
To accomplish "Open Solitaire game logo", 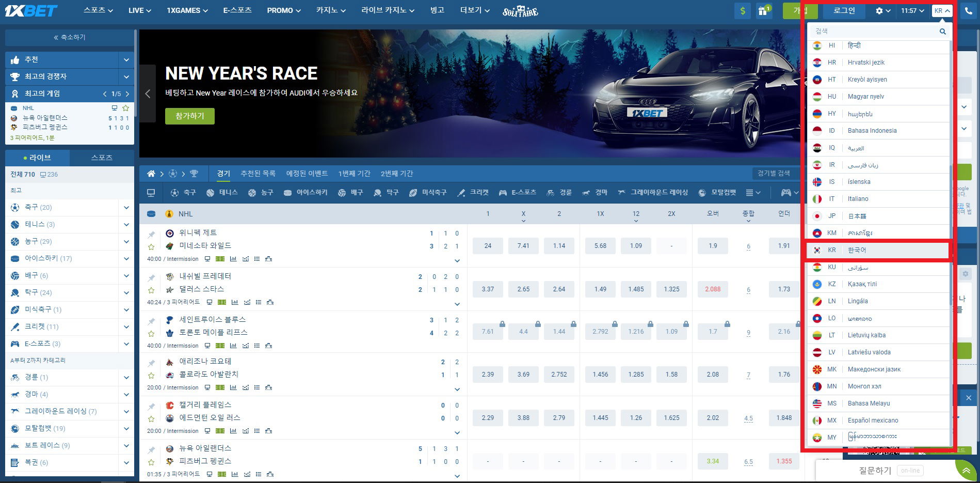I will click(520, 11).
